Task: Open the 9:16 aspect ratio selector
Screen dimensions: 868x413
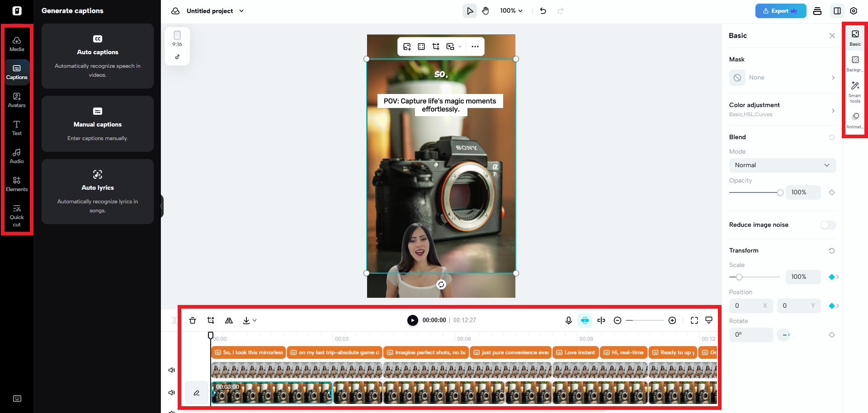Action: pos(177,39)
